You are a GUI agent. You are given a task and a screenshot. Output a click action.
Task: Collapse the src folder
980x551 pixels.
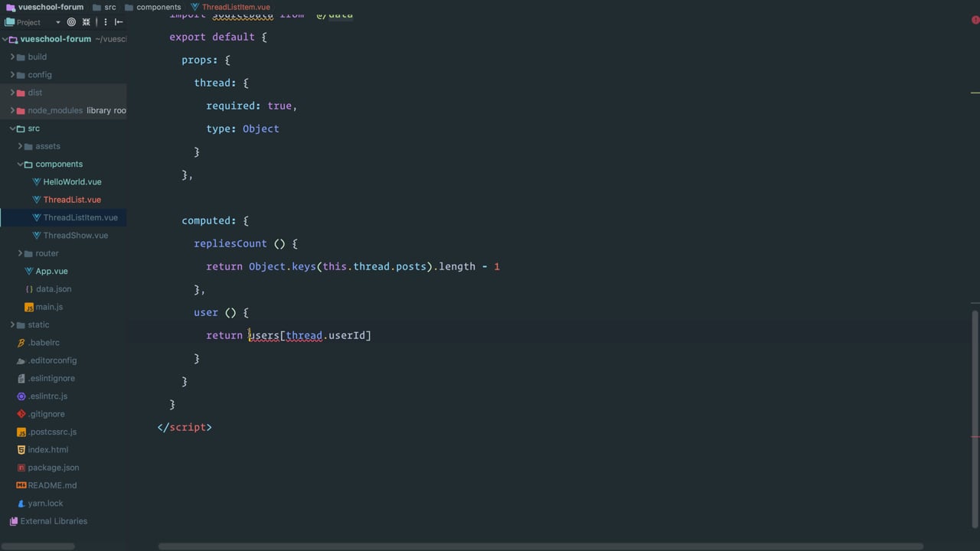click(x=12, y=129)
